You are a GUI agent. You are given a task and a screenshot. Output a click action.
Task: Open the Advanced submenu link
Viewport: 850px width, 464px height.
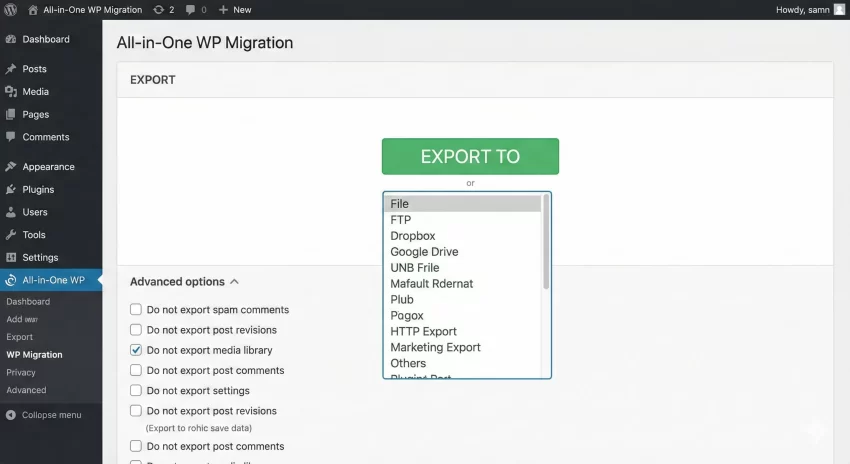pyautogui.click(x=26, y=390)
